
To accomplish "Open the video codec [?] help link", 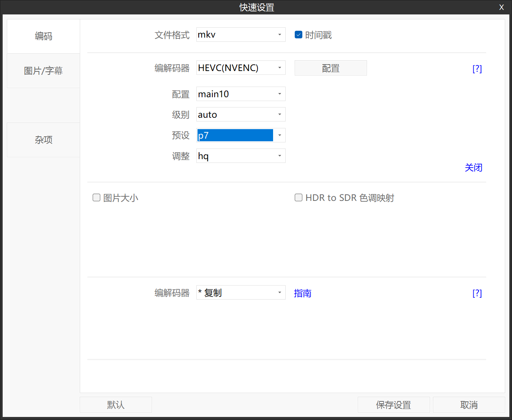I will point(477,69).
